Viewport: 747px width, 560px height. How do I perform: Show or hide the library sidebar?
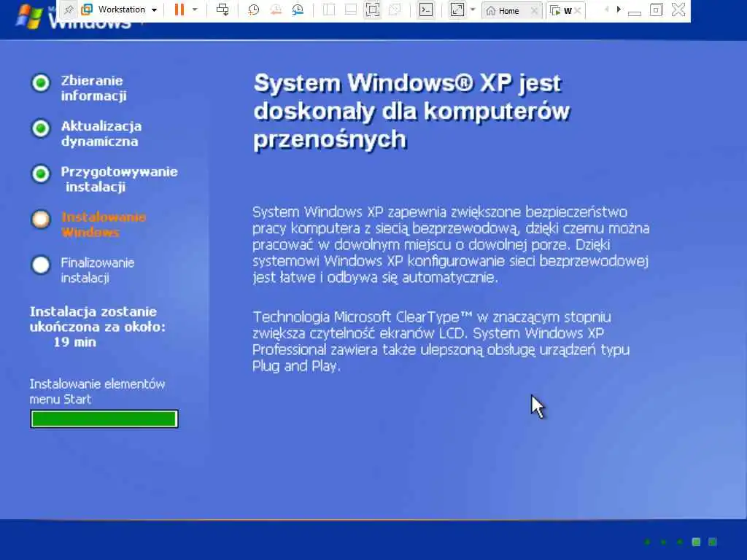point(329,9)
